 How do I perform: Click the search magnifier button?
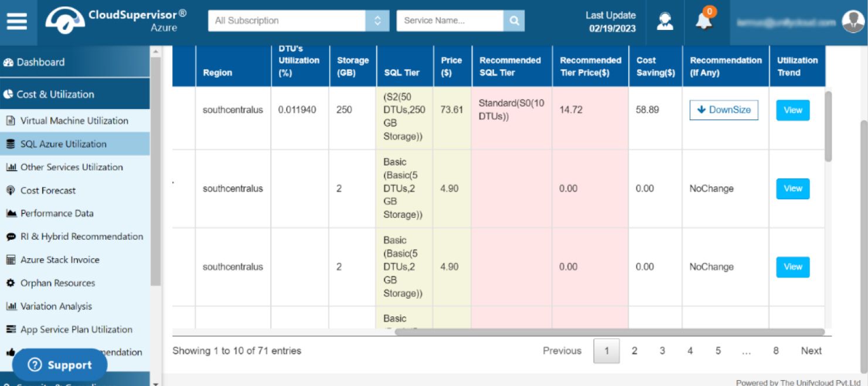pyautogui.click(x=514, y=21)
